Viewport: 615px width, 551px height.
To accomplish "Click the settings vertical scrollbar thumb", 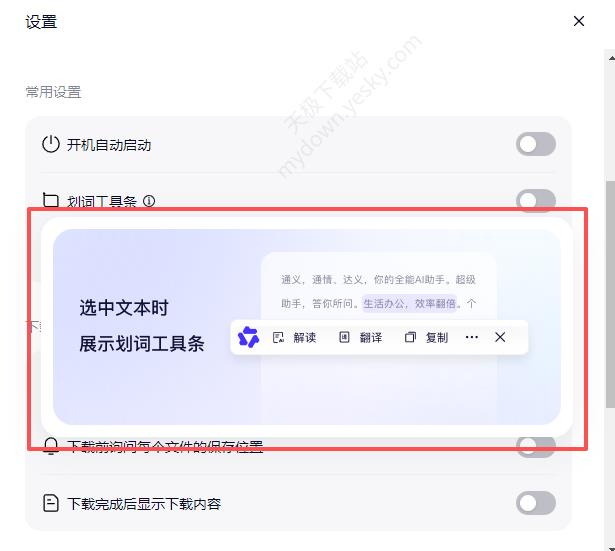I will [x=610, y=294].
